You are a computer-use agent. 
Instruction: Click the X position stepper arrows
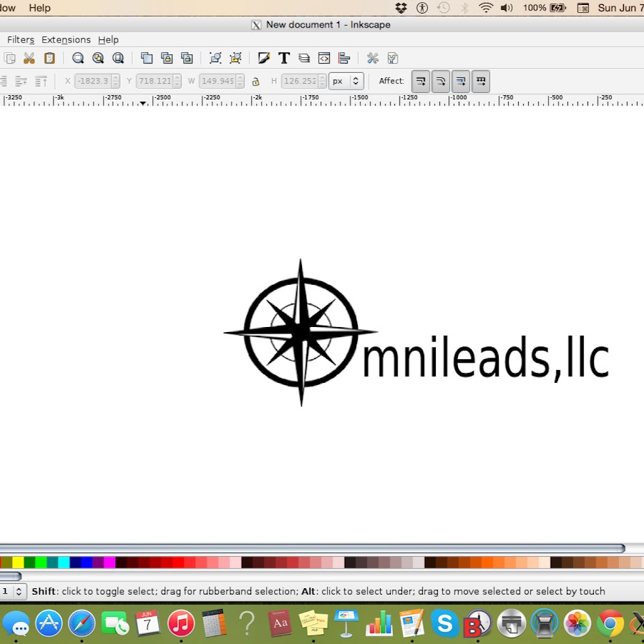(x=116, y=81)
